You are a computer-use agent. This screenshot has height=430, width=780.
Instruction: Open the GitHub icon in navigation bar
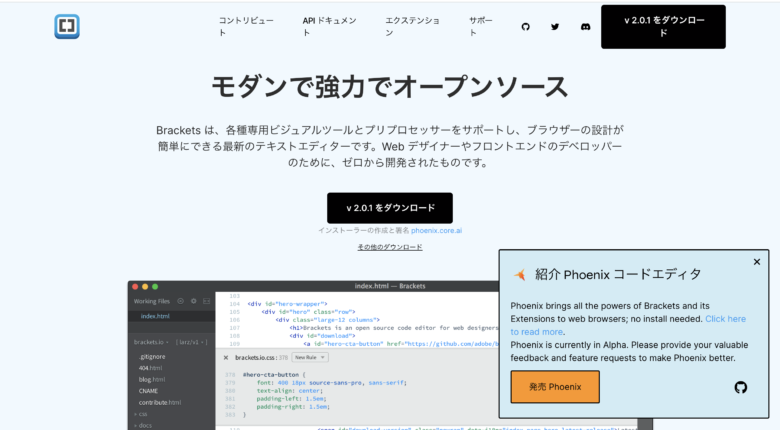(525, 27)
